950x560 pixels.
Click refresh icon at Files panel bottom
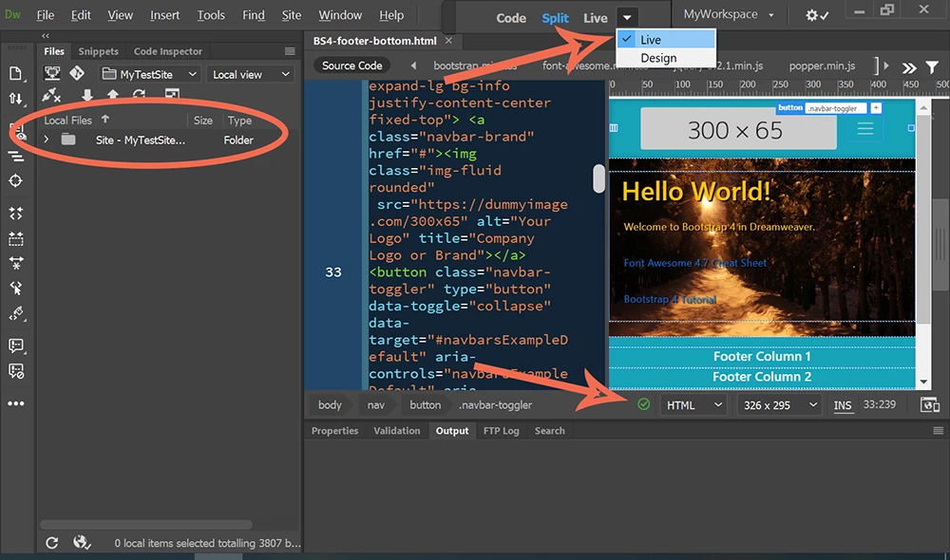pyautogui.click(x=52, y=543)
